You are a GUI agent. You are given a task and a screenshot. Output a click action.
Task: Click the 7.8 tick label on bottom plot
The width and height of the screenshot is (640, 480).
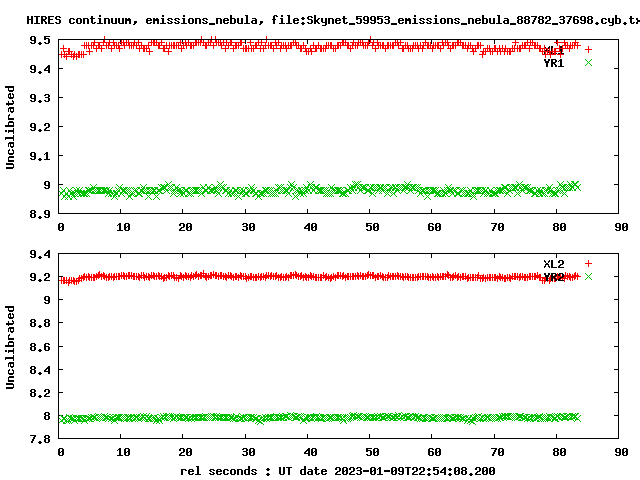[x=40, y=440]
